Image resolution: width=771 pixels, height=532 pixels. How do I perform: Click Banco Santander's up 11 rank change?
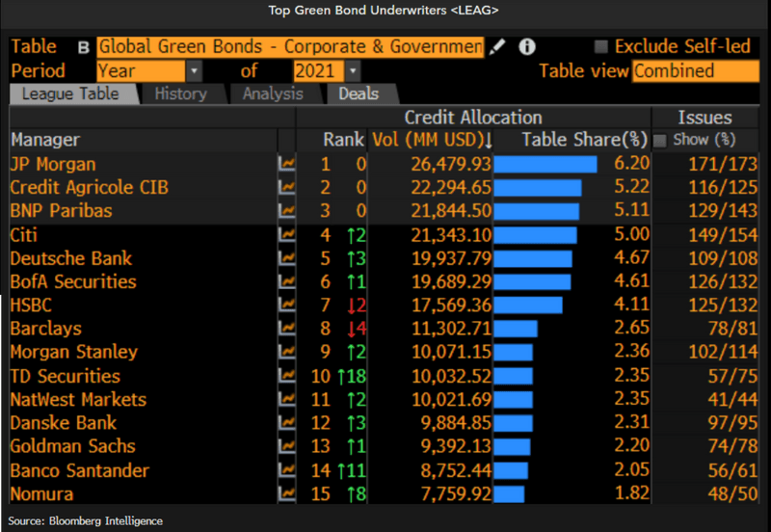[352, 470]
